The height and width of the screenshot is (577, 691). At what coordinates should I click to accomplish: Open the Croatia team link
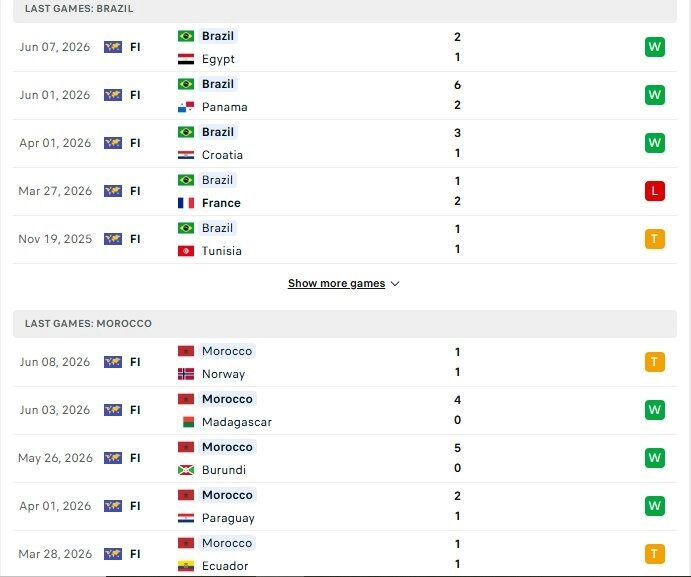coord(222,155)
